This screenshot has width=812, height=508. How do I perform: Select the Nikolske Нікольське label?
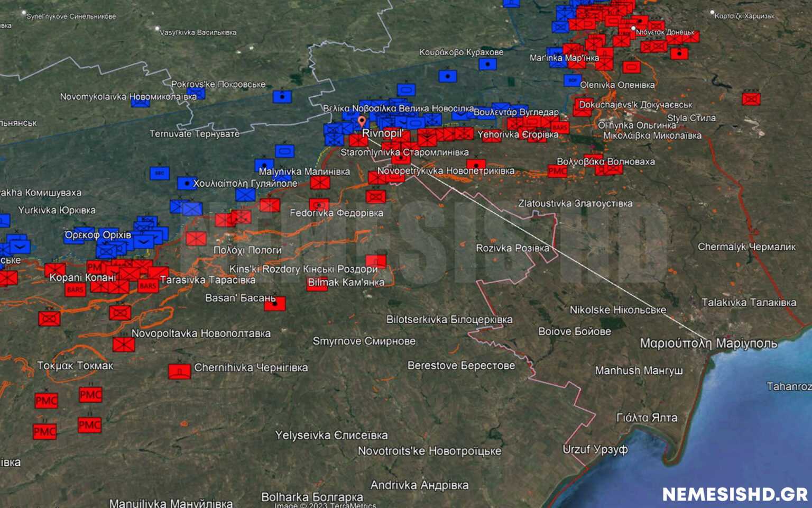[x=617, y=310]
